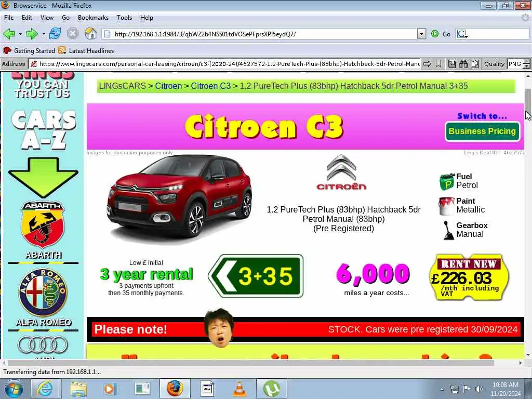Click the Citroen C3 breadcrumb link
This screenshot has width=532, height=399.
211,86
